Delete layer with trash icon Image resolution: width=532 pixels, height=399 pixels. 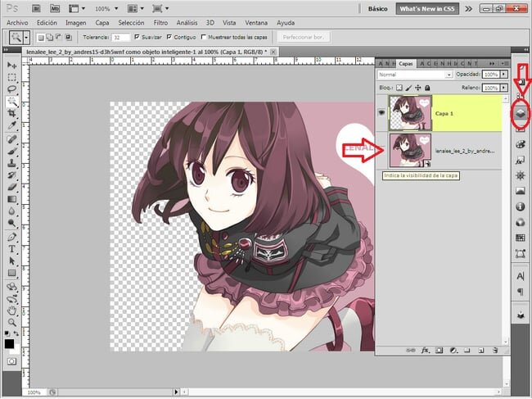point(495,350)
